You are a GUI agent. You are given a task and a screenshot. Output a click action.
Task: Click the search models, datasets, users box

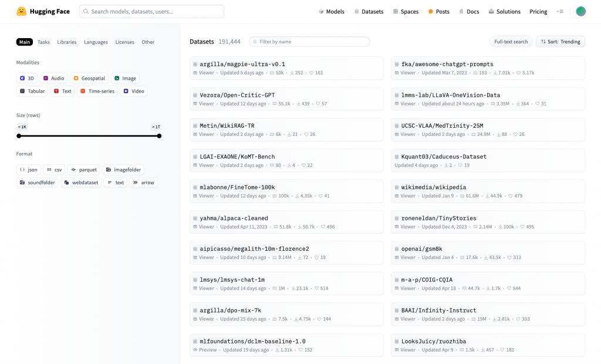pyautogui.click(x=152, y=12)
